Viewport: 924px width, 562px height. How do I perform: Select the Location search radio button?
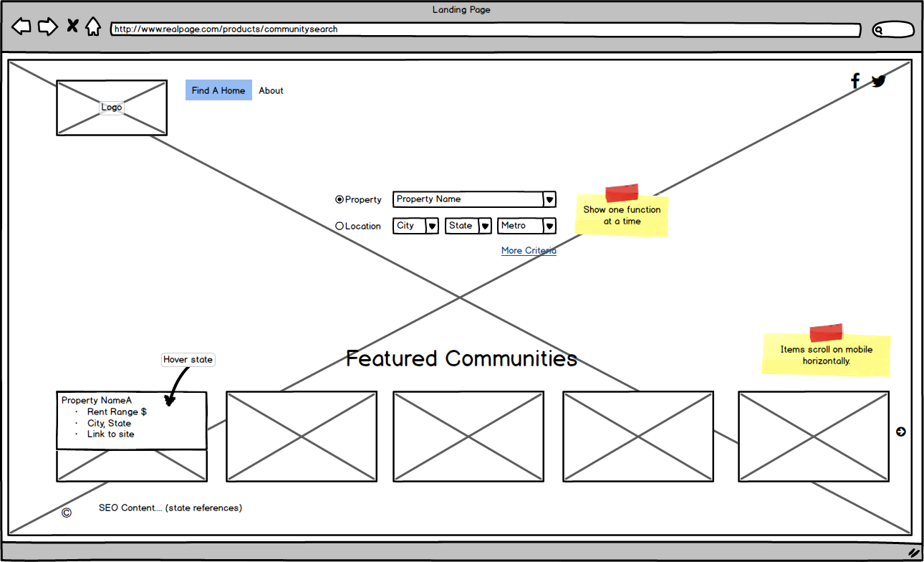tap(338, 225)
